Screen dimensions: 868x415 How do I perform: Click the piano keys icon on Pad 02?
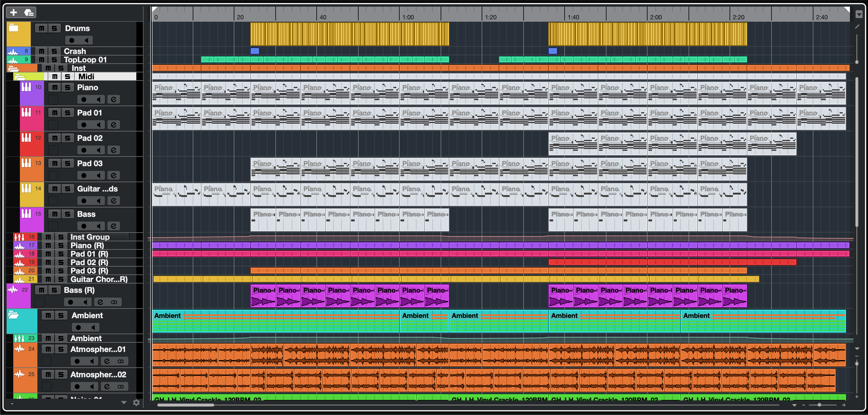pos(26,138)
